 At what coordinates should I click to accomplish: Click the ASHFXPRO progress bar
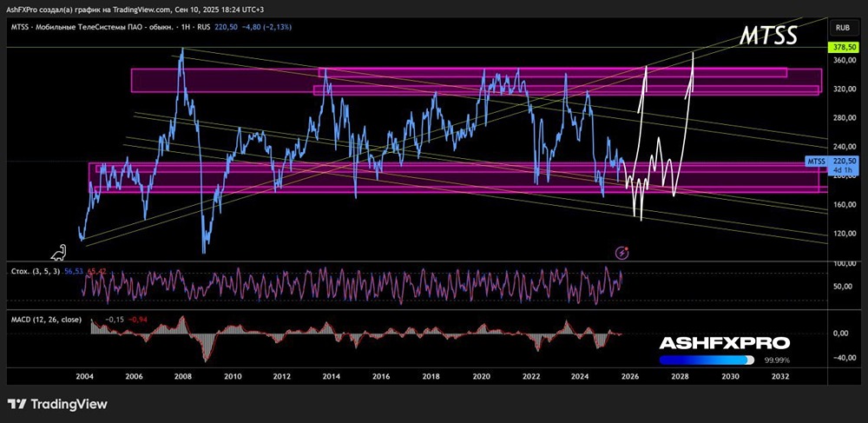(x=707, y=360)
